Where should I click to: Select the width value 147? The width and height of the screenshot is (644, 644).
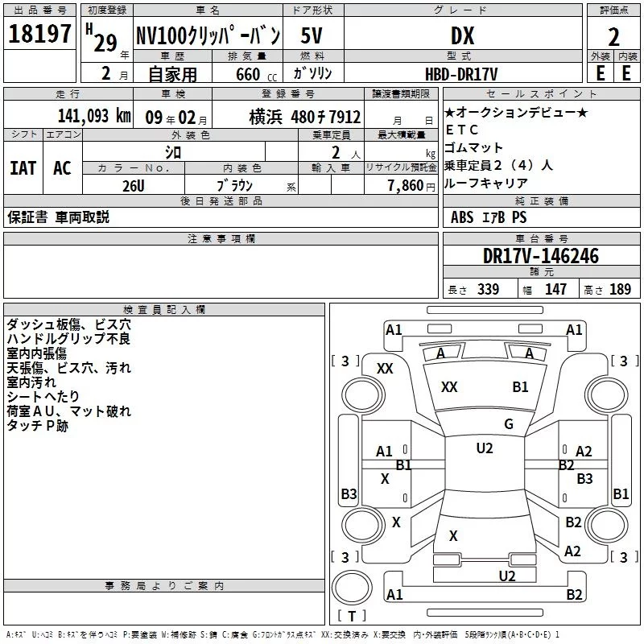[x=555, y=289]
